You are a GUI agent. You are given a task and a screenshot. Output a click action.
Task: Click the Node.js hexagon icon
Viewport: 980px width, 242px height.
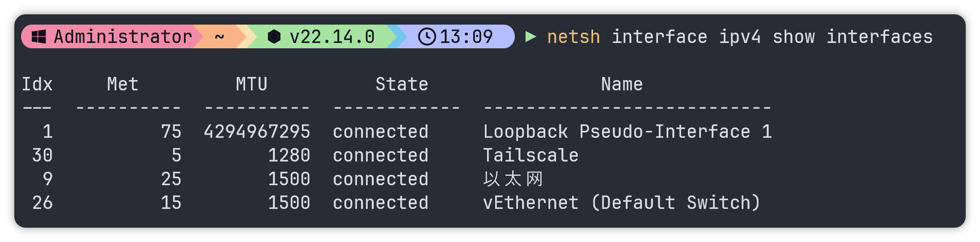click(274, 37)
